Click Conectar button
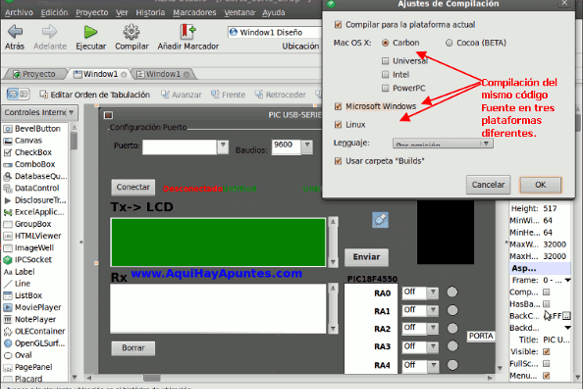Viewport: 583px width, 389px height. coord(133,187)
